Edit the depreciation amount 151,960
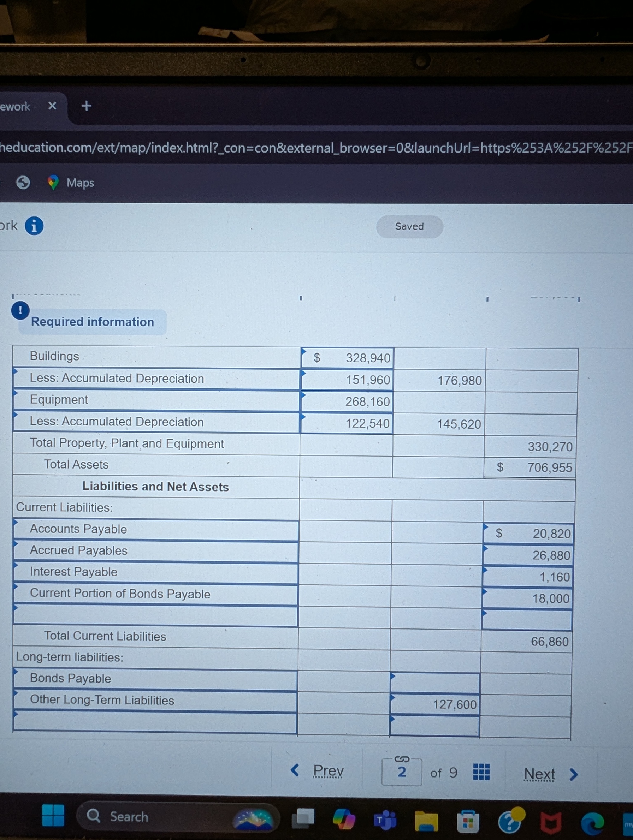This screenshot has height=840, width=633. pyautogui.click(x=347, y=380)
